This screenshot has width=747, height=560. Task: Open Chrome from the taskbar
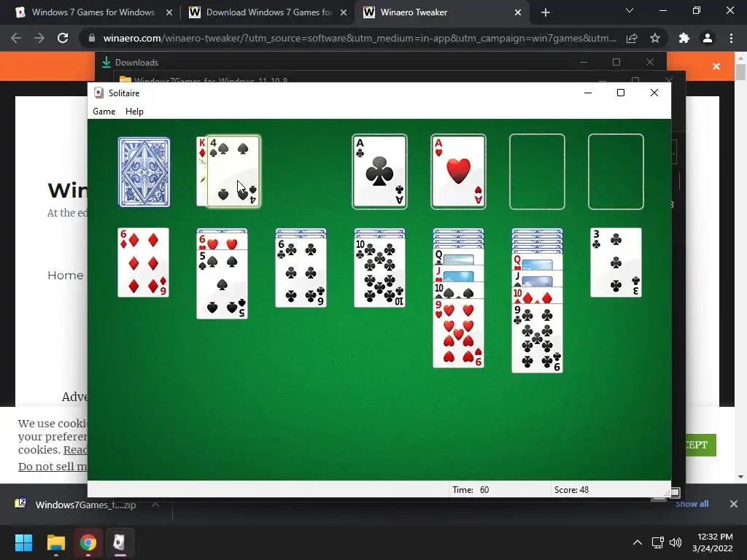(88, 542)
